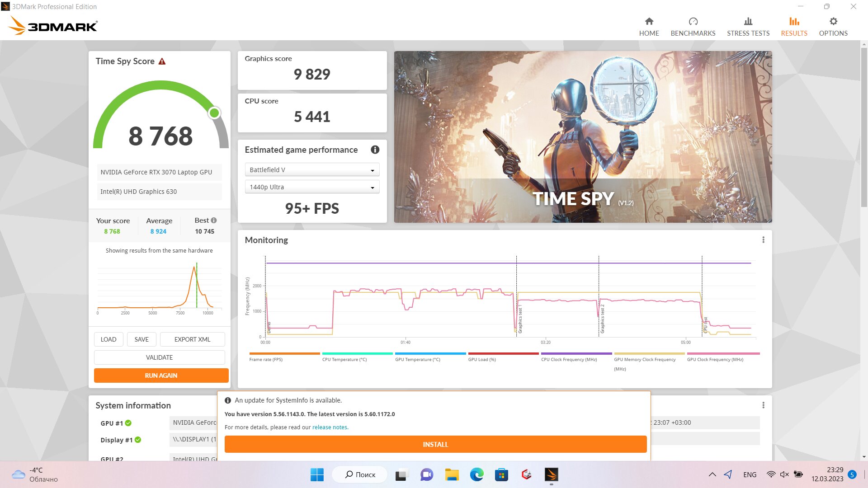This screenshot has height=488, width=868.
Task: Switch to the BENCHMARKS tab
Action: click(x=693, y=27)
